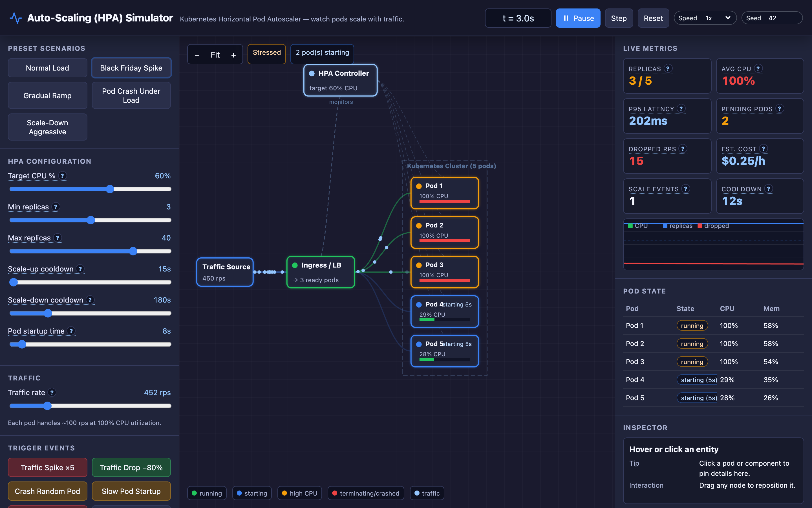Click the DROPPED RPS help icon
The width and height of the screenshot is (812, 508).
(x=683, y=148)
